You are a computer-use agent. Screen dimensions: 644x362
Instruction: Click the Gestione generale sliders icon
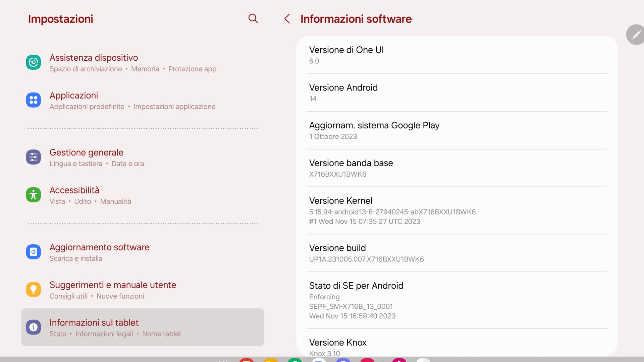(x=34, y=157)
